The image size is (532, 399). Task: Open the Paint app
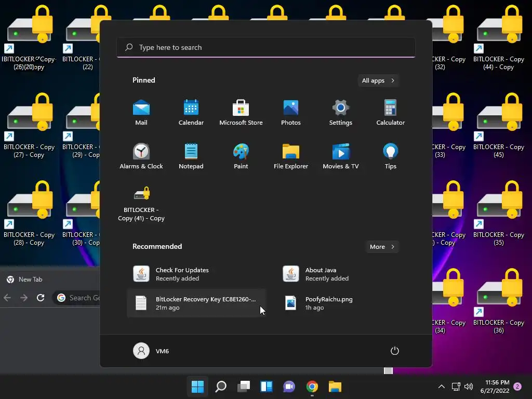241,156
